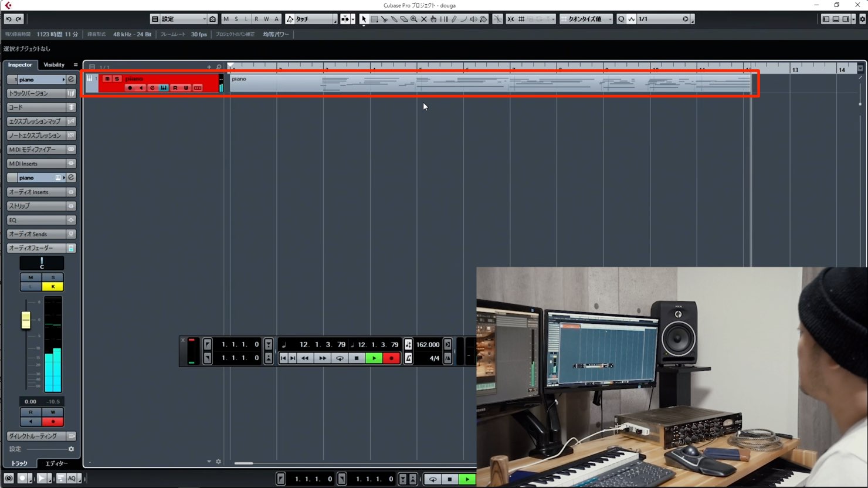This screenshot has height=488, width=868.
Task: Toggle metronome click in transport panel
Action: click(408, 358)
